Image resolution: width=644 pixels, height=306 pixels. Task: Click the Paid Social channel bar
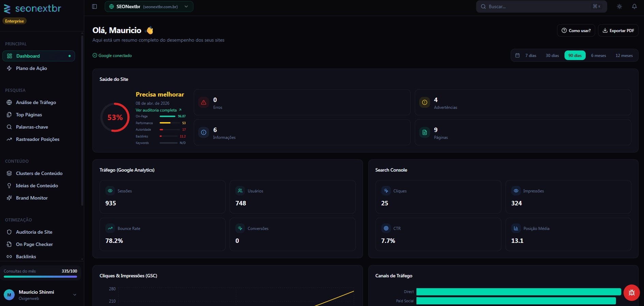(x=516, y=301)
